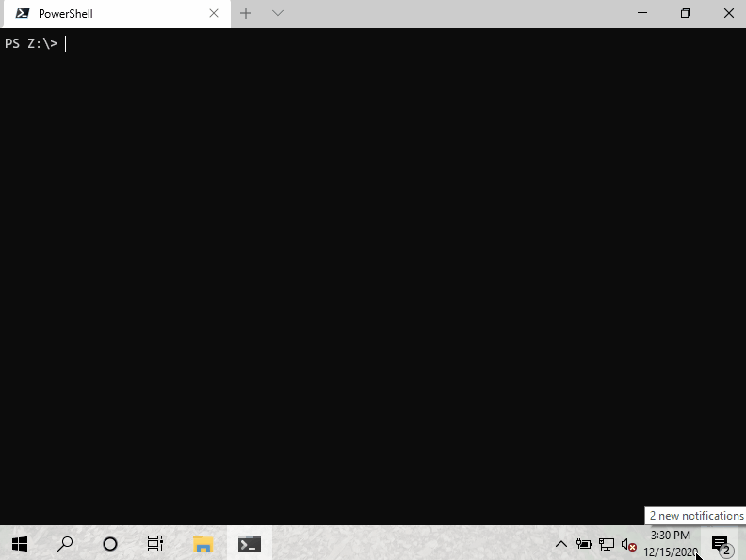Viewport: 746px width, 560px height.
Task: Open Task View on the taskbar
Action: coord(155,544)
